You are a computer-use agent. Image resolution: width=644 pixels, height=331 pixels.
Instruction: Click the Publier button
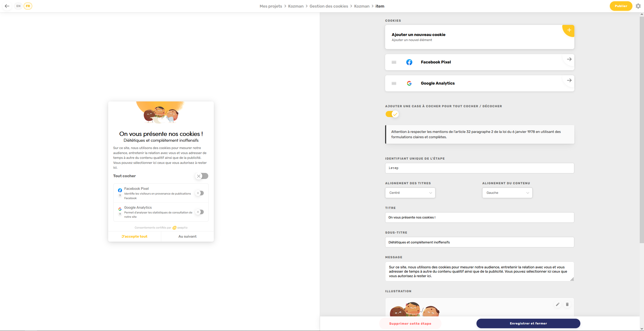[621, 6]
